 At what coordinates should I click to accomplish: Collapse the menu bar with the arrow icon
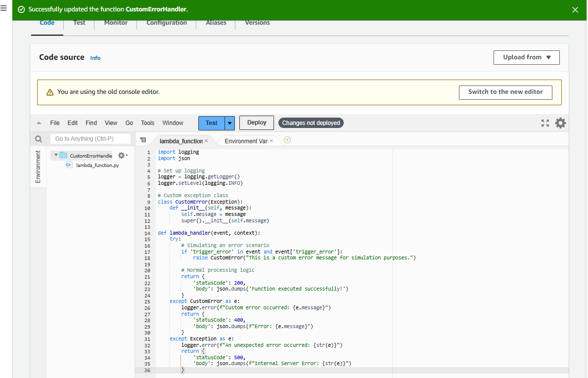coord(39,123)
